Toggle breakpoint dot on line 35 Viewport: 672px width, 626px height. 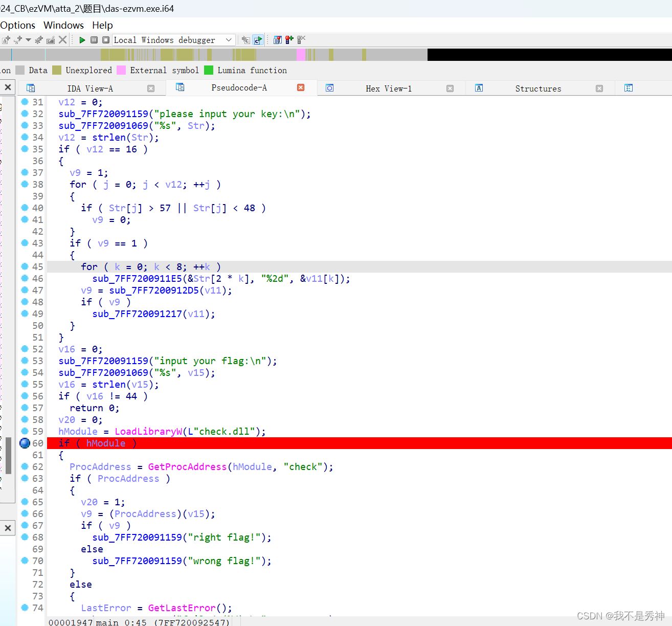click(x=25, y=149)
